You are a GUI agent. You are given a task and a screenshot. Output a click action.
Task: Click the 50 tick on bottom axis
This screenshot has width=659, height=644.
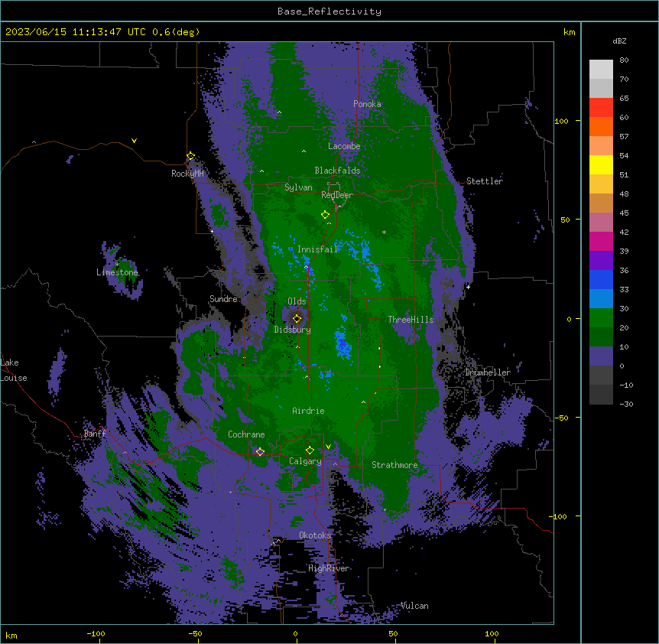click(x=393, y=633)
